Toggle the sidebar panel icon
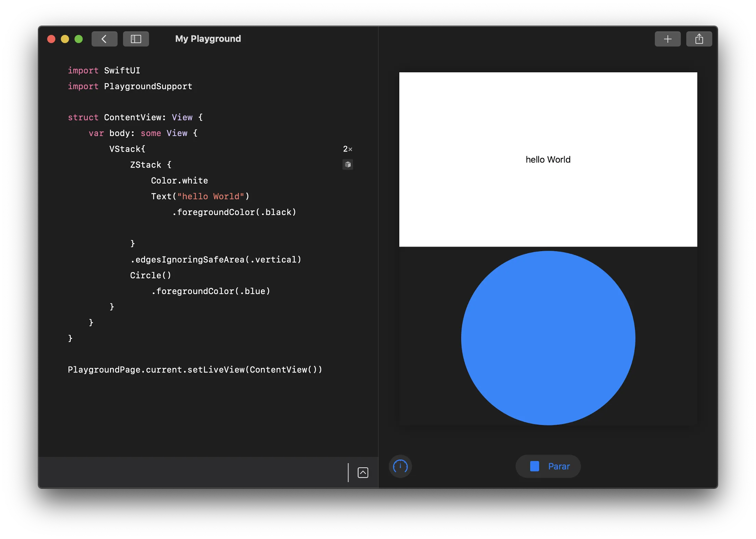 136,39
